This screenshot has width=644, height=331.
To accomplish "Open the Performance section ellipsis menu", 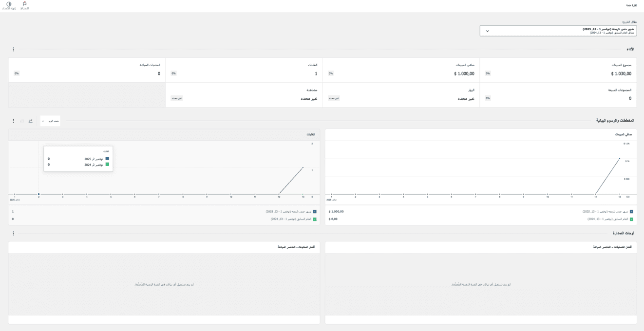I will [x=14, y=49].
